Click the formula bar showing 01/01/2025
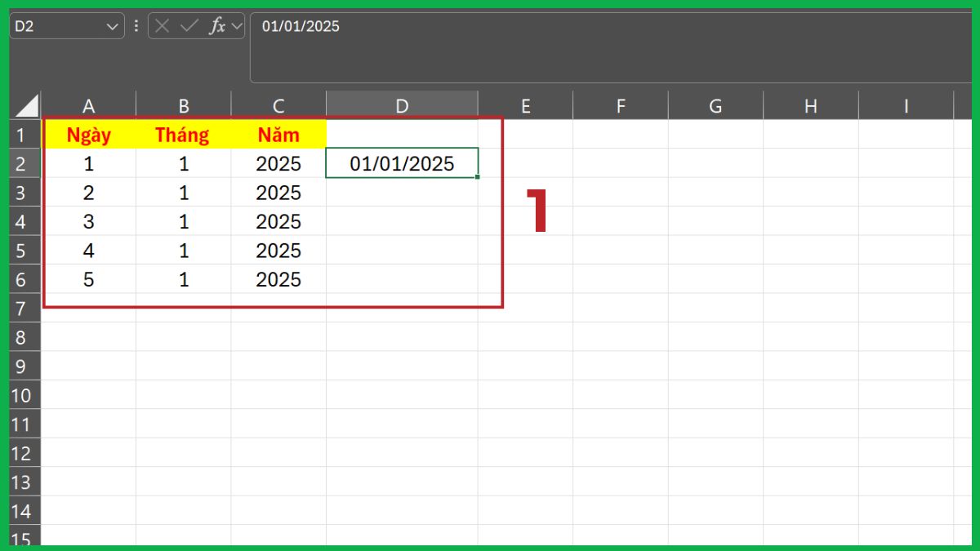Image resolution: width=980 pixels, height=551 pixels. coord(408,26)
